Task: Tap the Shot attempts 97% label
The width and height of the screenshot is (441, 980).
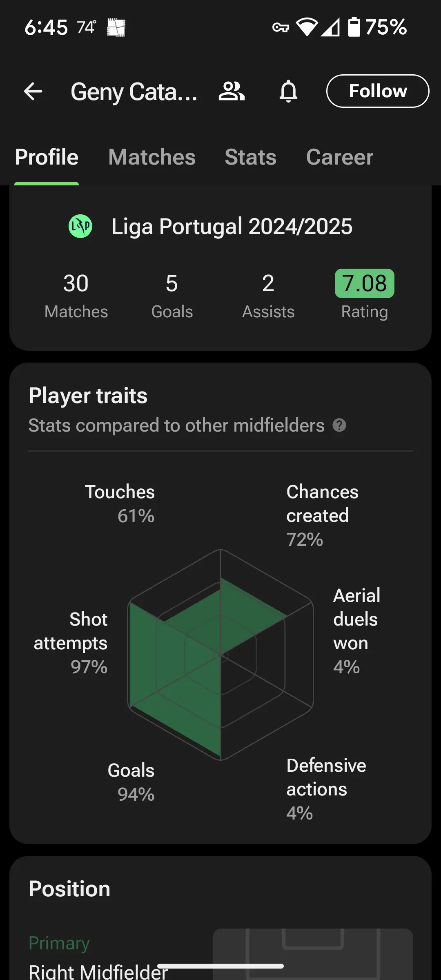Action: pyautogui.click(x=71, y=643)
